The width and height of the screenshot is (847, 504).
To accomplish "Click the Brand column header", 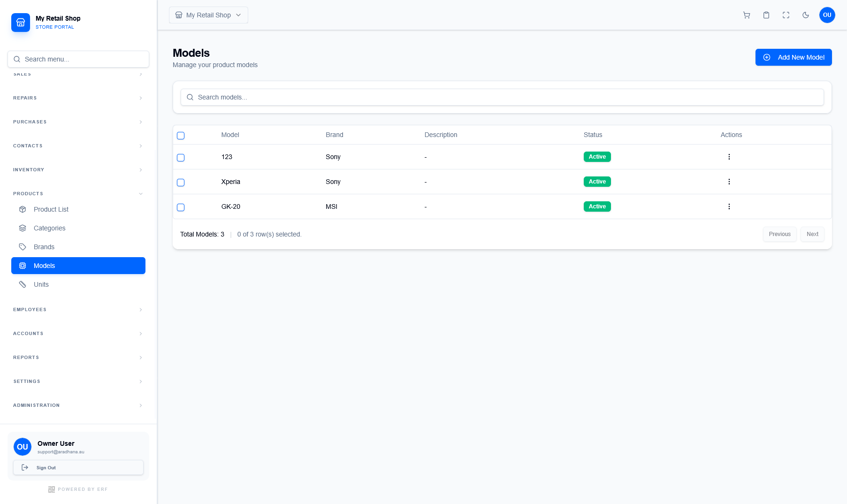I will tap(335, 135).
